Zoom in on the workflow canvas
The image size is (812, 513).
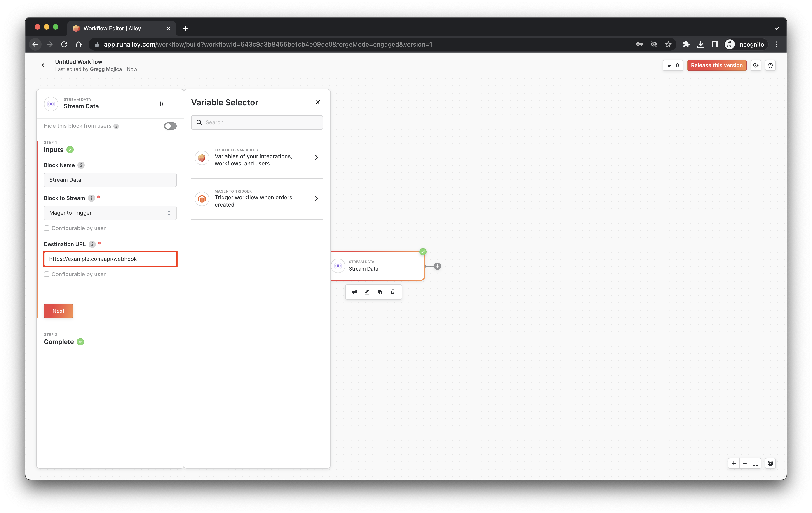click(x=734, y=463)
